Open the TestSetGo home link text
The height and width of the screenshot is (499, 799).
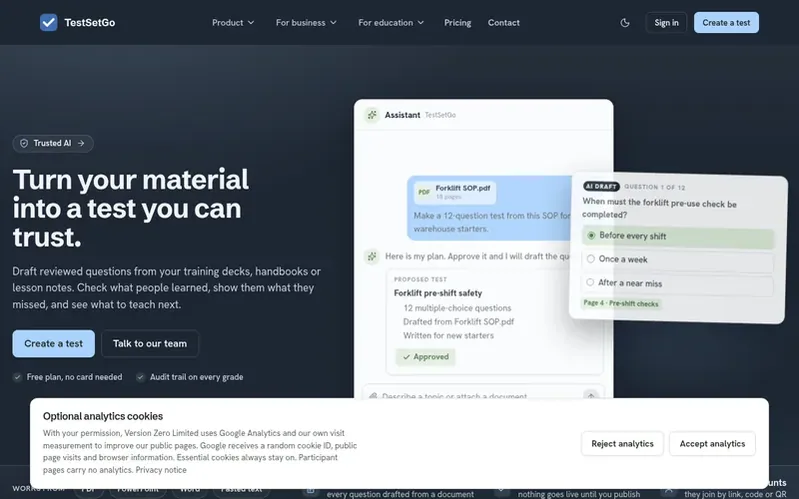(x=90, y=22)
